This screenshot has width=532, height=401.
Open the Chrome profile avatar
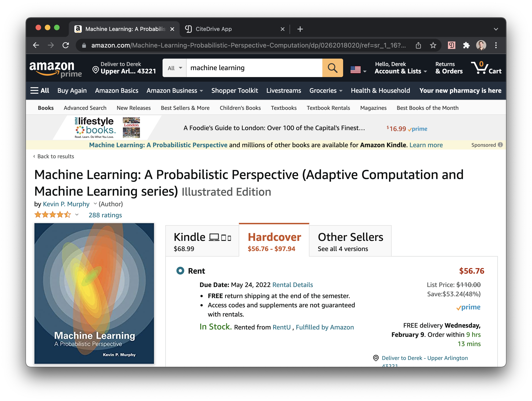coord(481,45)
